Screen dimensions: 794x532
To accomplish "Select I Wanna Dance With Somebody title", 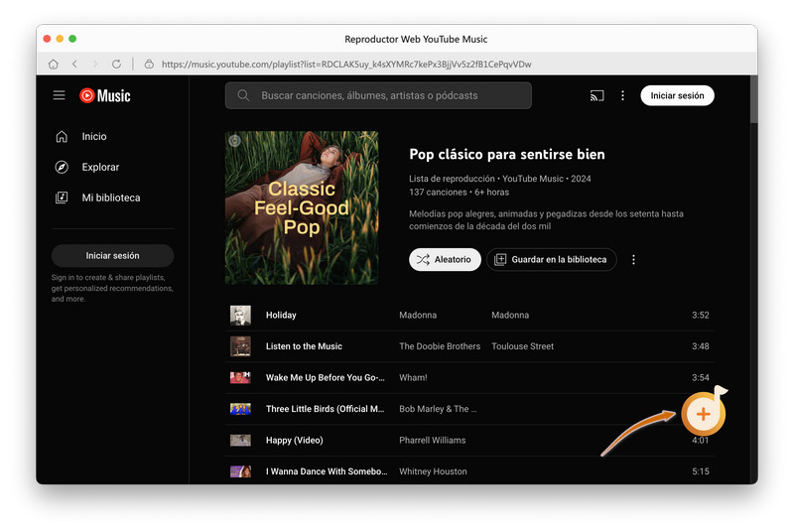I will click(327, 471).
